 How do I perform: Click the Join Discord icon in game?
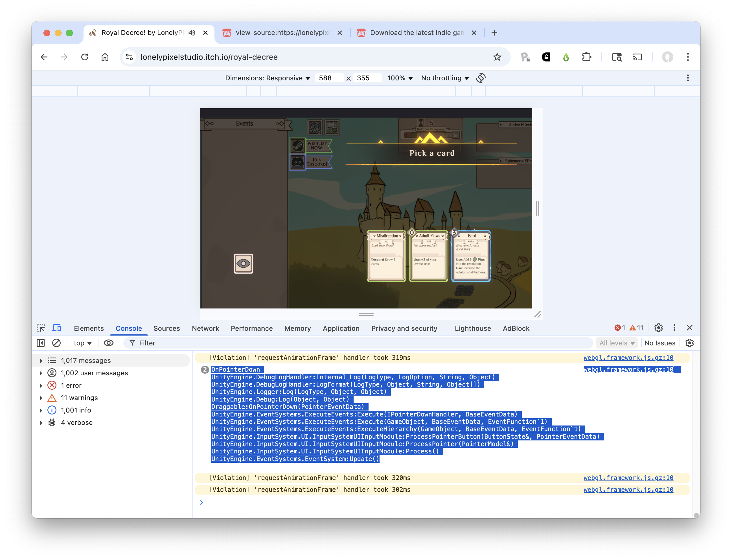(297, 162)
